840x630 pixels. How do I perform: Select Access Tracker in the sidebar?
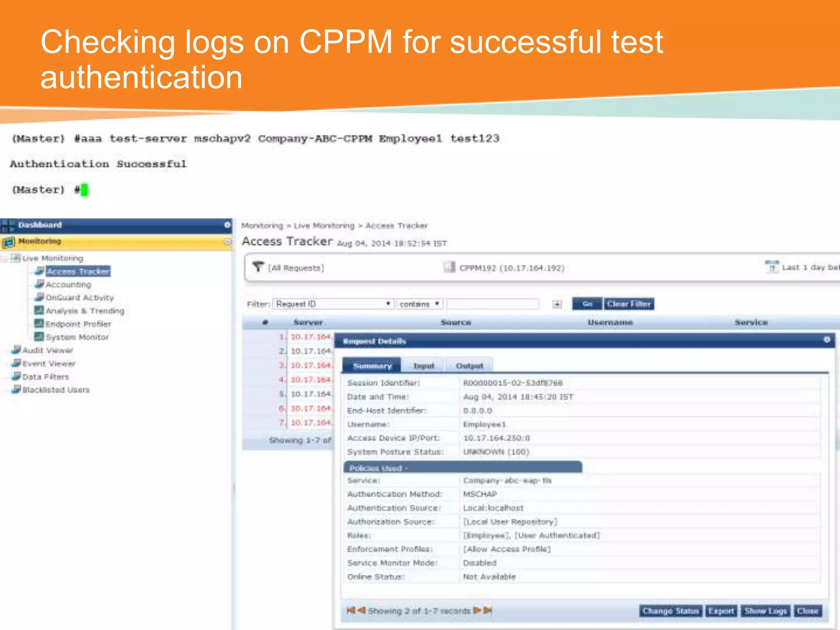pyautogui.click(x=78, y=272)
